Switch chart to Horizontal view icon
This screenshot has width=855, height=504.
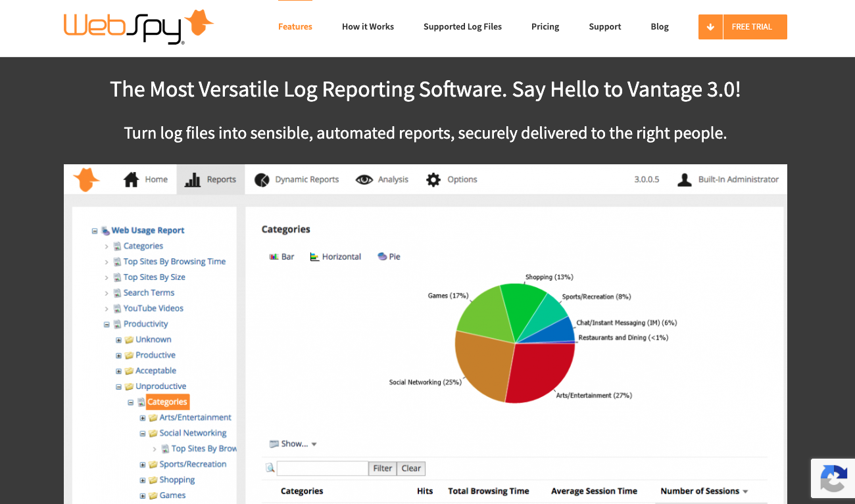[314, 257]
